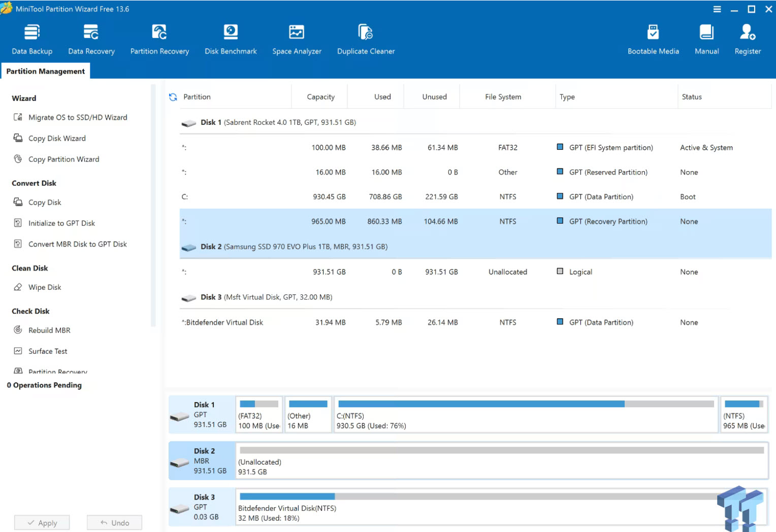Select the (Other) 16 MB partition block
The height and width of the screenshot is (532, 776).
[308, 414]
